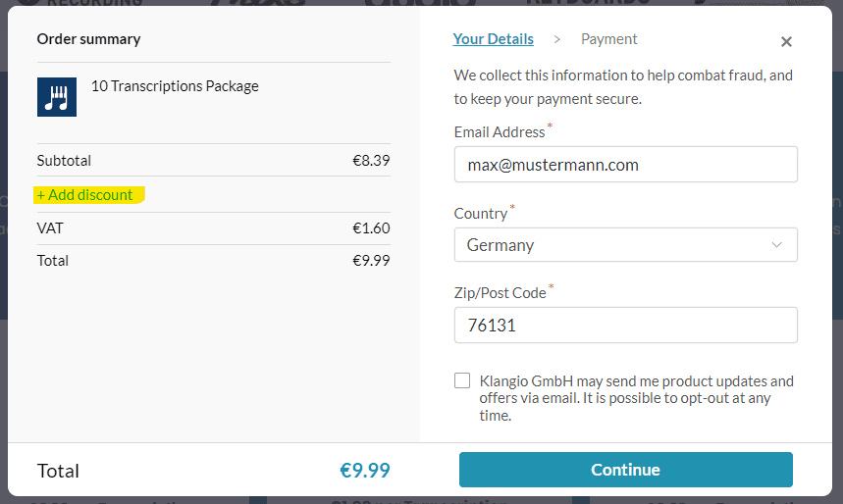Click the fraud information notice text
Viewport: 843px width, 504px height.
point(623,87)
